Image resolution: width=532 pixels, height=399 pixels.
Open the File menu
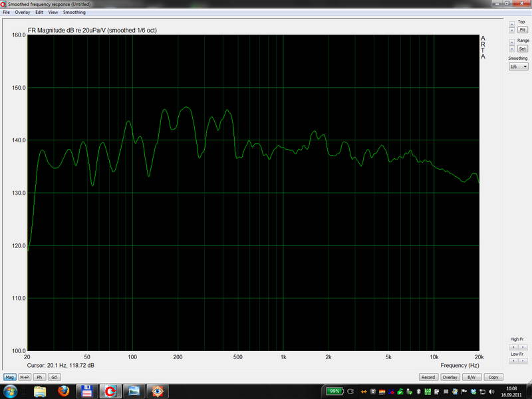pos(6,12)
